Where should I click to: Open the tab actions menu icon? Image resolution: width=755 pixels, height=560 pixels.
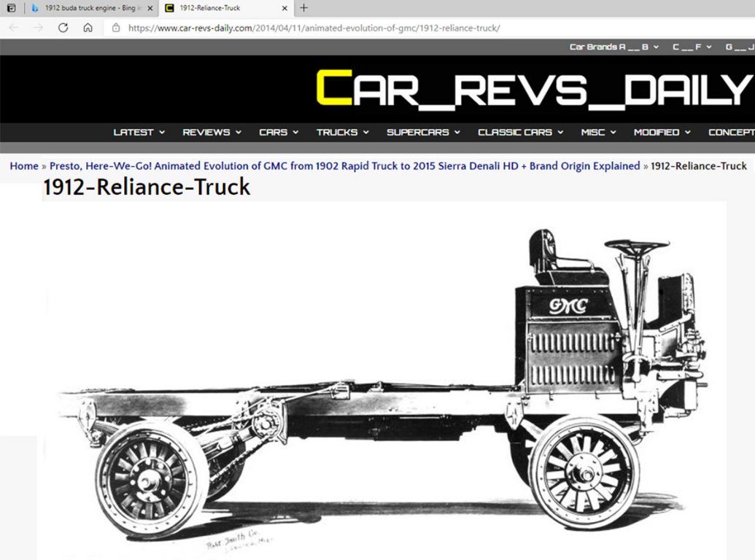(12, 8)
